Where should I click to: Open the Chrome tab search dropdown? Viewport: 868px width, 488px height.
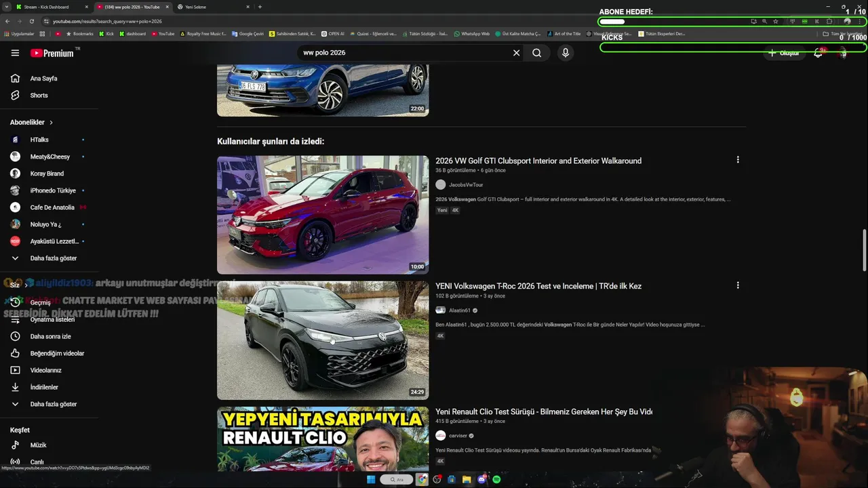click(x=6, y=7)
